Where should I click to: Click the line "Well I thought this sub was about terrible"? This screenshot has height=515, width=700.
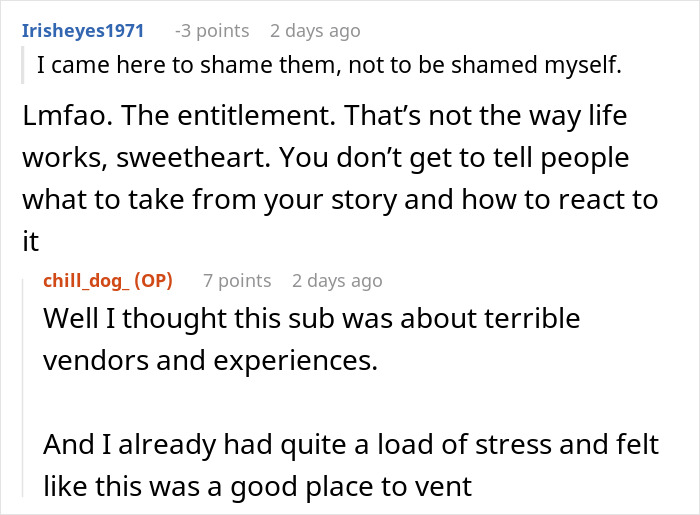point(312,319)
